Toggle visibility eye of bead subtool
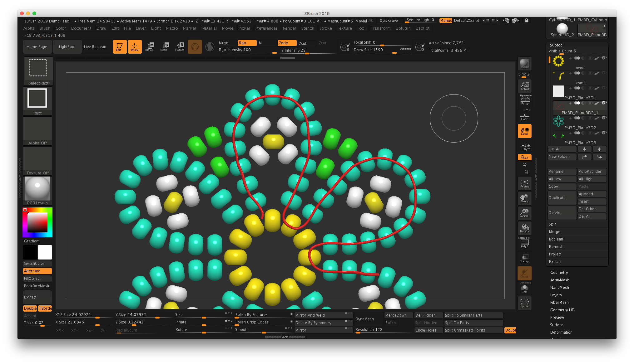 tap(603, 58)
